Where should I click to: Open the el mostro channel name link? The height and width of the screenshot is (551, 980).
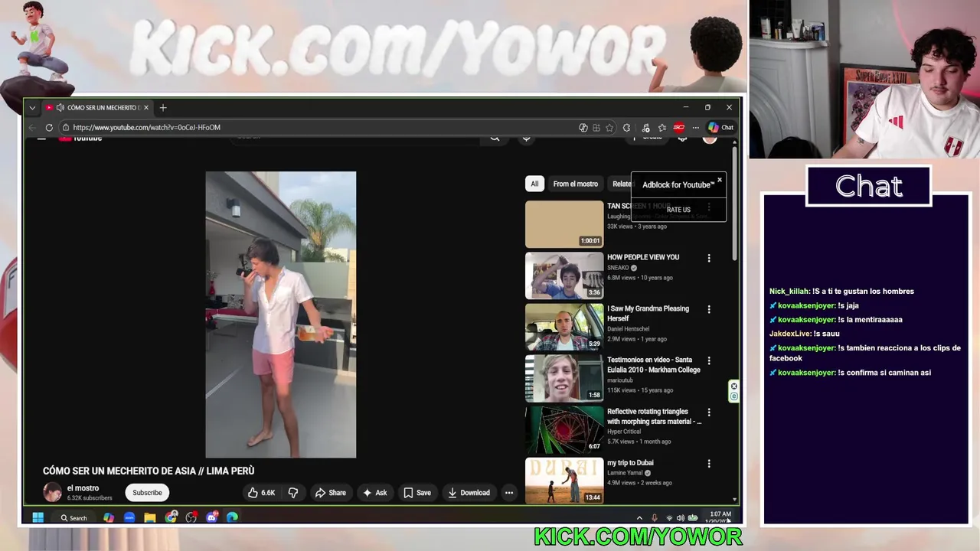pyautogui.click(x=83, y=488)
